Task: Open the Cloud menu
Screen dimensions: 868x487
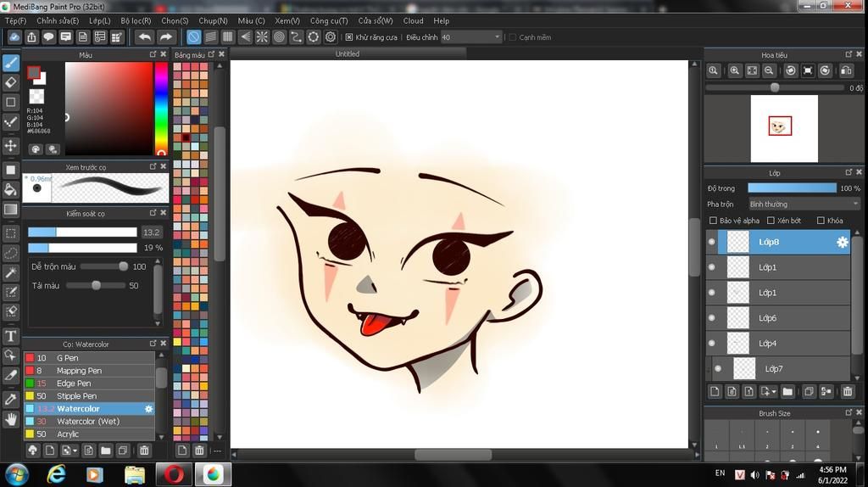Action: tap(413, 20)
